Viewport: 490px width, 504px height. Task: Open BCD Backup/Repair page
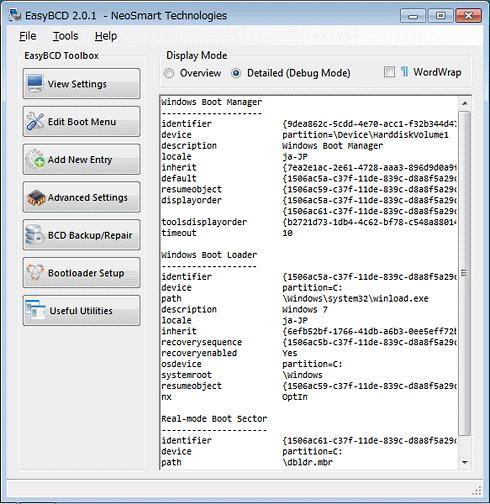(81, 235)
